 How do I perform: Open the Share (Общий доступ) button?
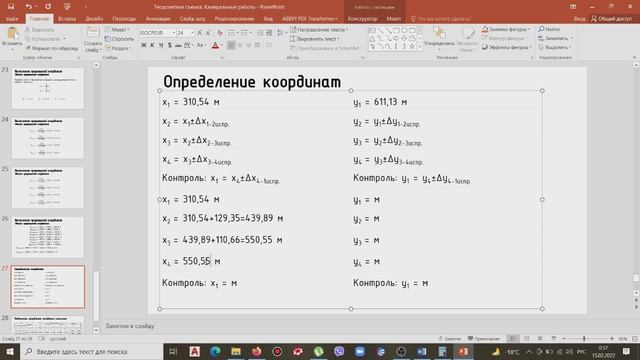[611, 19]
